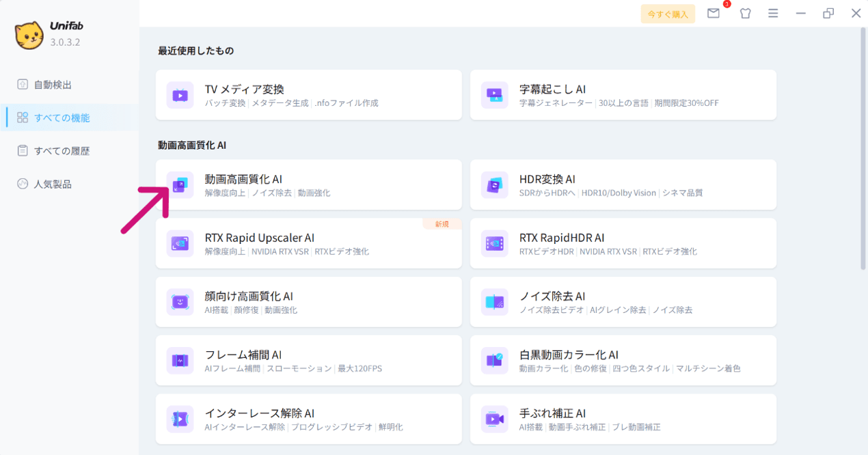868x455 pixels.
Task: Click text 字幕ジェネレーター | 30以上の言語
Action: click(x=584, y=103)
